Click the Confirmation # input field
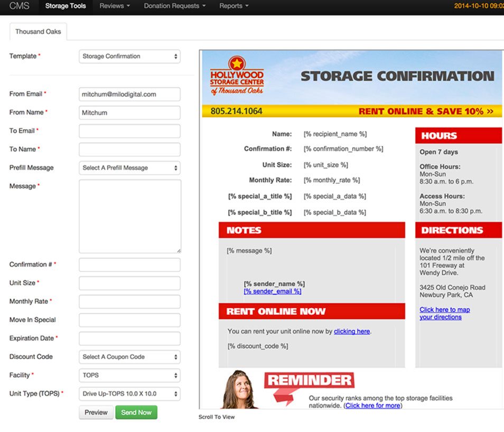 129,265
